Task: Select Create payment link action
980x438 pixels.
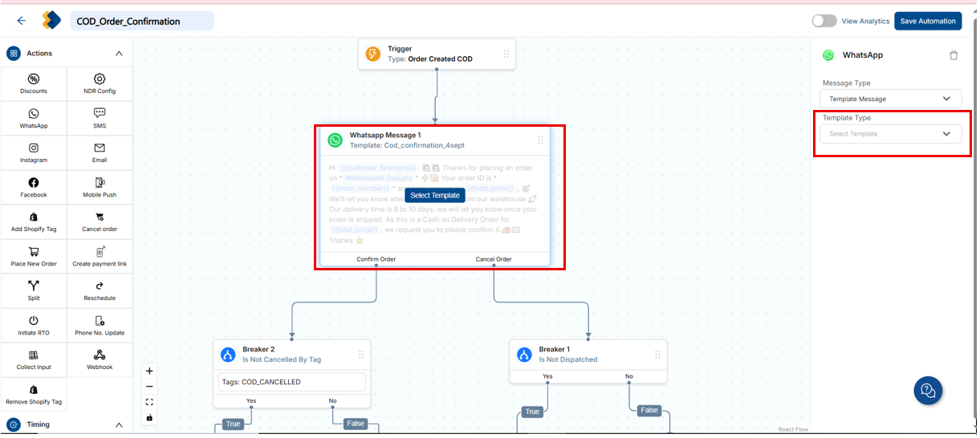Action: point(100,257)
